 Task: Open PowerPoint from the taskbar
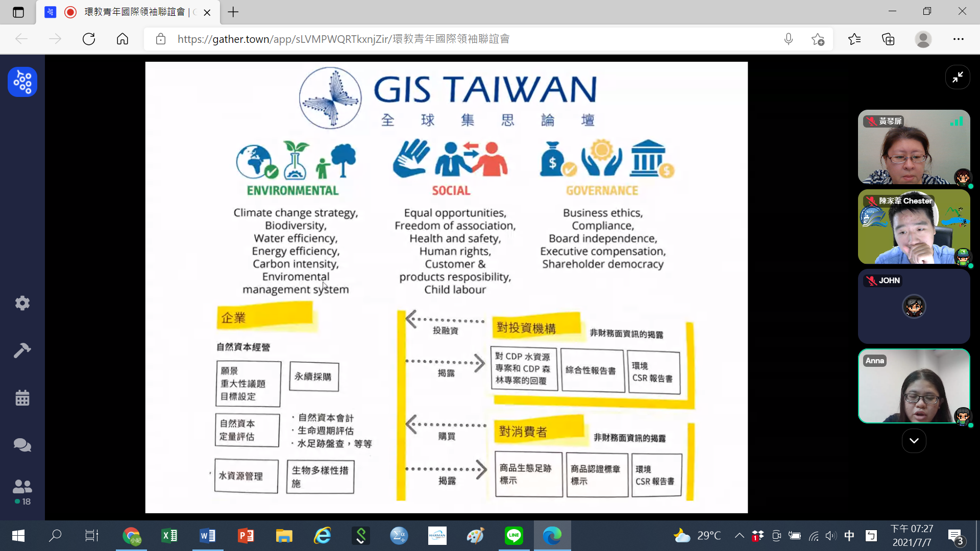pyautogui.click(x=246, y=536)
